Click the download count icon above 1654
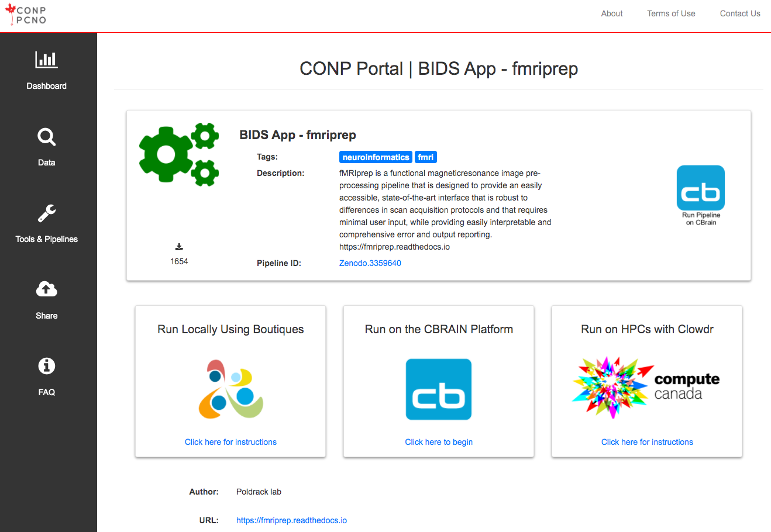The width and height of the screenshot is (771, 532). coord(179,246)
